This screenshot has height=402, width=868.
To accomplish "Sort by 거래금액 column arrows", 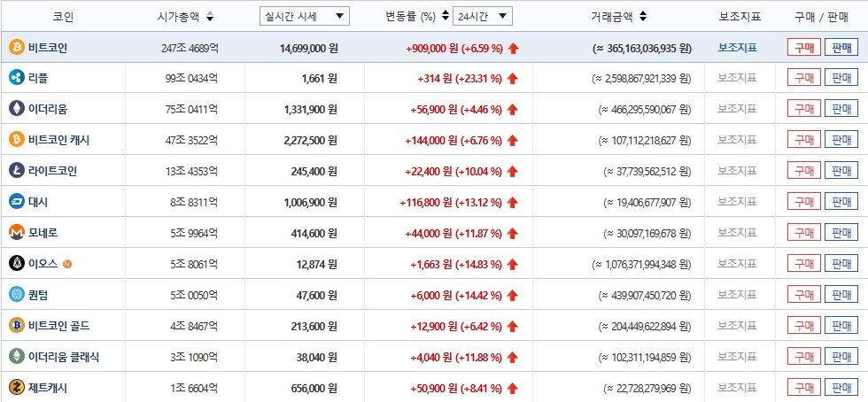I will pos(643,16).
